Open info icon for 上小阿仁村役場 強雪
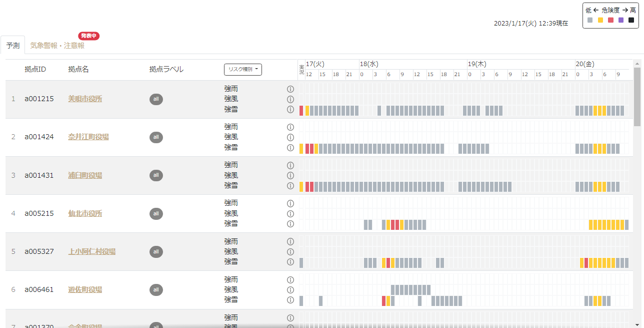The image size is (644, 328). pos(290,262)
